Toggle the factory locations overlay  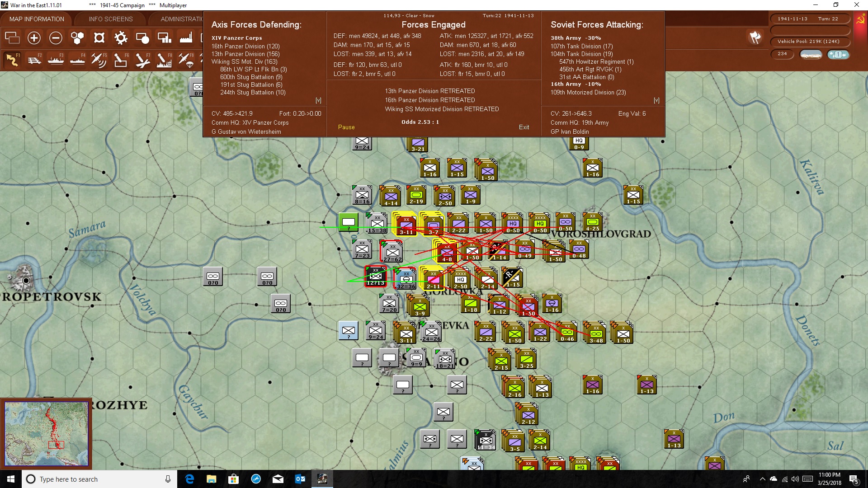(x=186, y=38)
